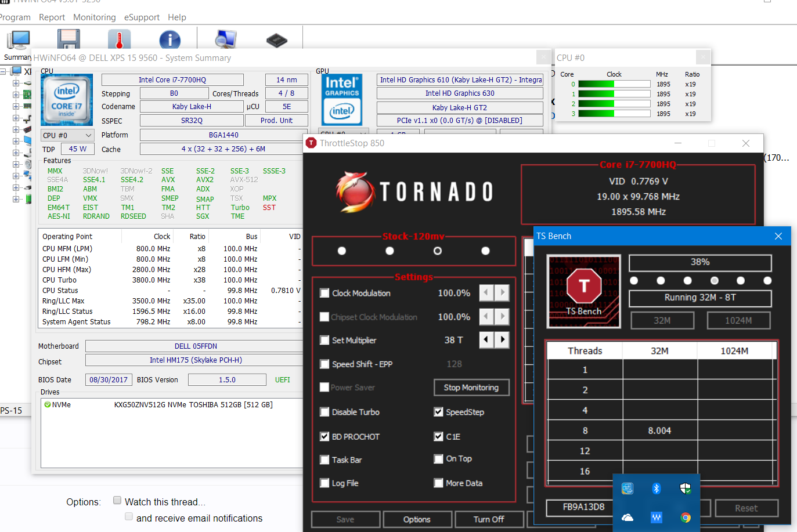Uncheck the BD PROCHOT checkbox
The height and width of the screenshot is (532, 797).
coord(324,436)
